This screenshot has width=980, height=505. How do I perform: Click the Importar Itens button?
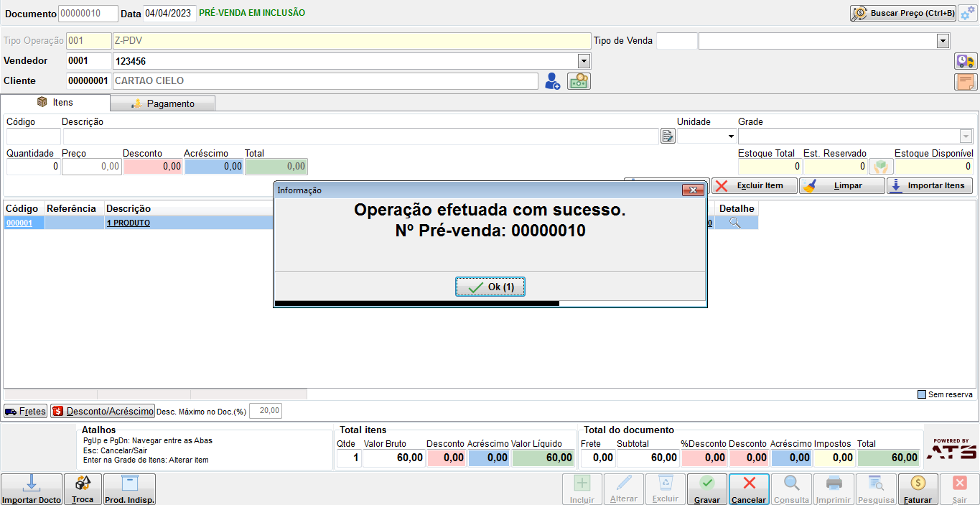click(929, 185)
